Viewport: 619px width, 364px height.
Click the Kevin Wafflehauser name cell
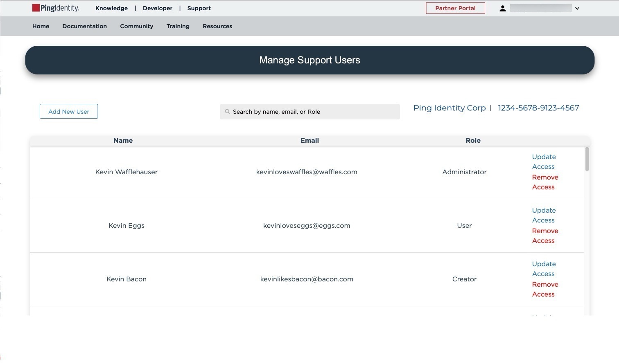[127, 172]
